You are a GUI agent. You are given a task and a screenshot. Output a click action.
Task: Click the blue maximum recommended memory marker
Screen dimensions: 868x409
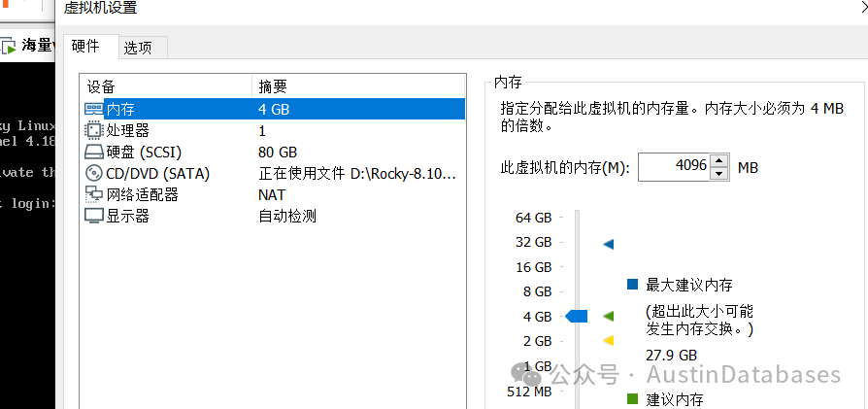pyautogui.click(x=609, y=244)
